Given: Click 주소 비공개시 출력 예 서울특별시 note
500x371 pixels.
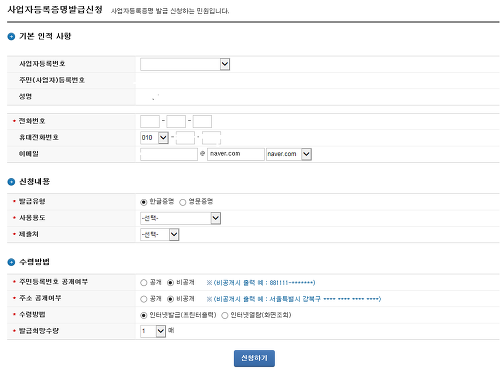Looking at the screenshot, I should 294,299.
